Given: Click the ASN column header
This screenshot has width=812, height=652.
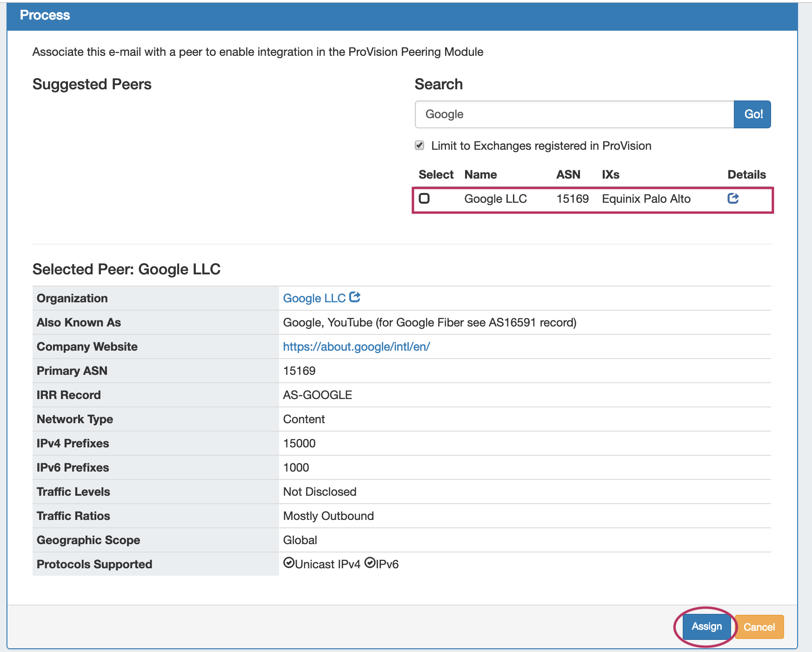Looking at the screenshot, I should pyautogui.click(x=568, y=174).
